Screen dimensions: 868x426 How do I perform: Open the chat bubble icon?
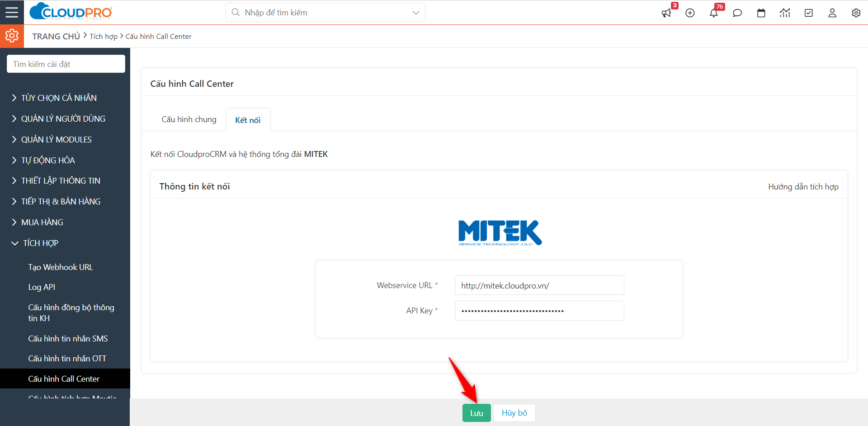(x=737, y=13)
